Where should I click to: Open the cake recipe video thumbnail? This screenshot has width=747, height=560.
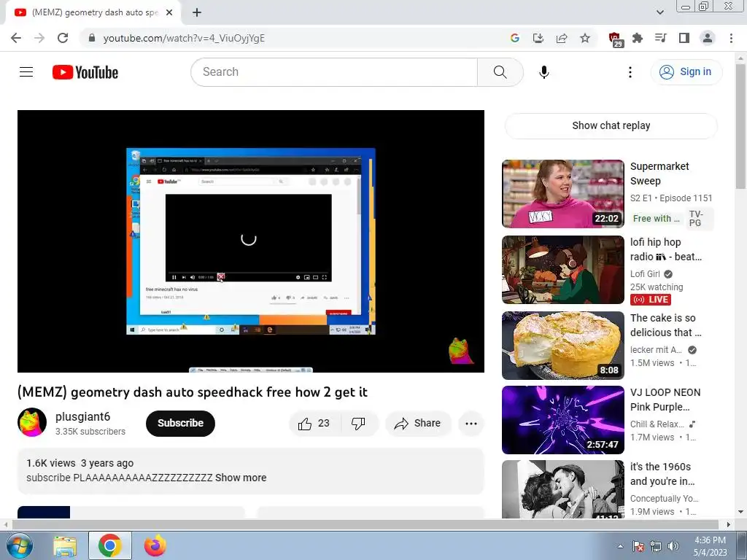click(562, 345)
